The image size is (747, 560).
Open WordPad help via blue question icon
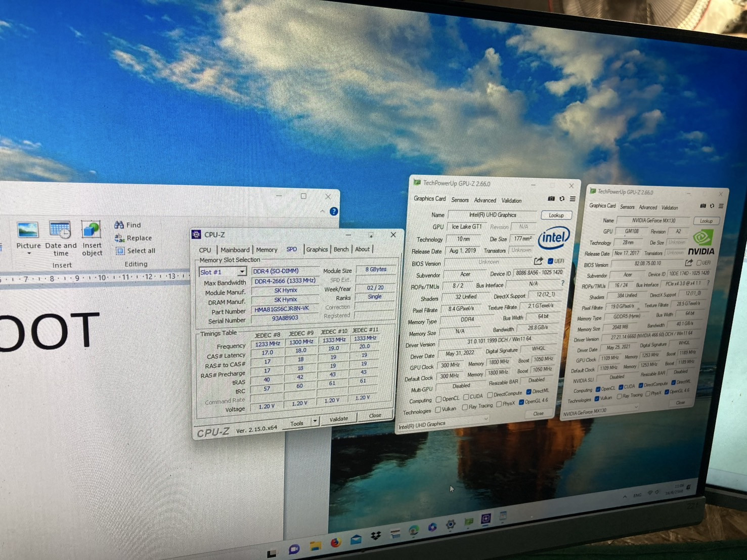[334, 211]
